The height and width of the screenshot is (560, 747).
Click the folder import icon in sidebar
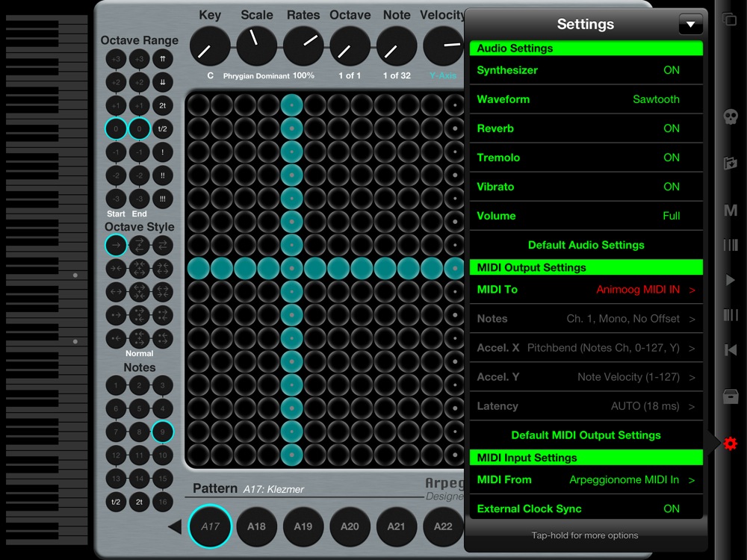[x=731, y=164]
